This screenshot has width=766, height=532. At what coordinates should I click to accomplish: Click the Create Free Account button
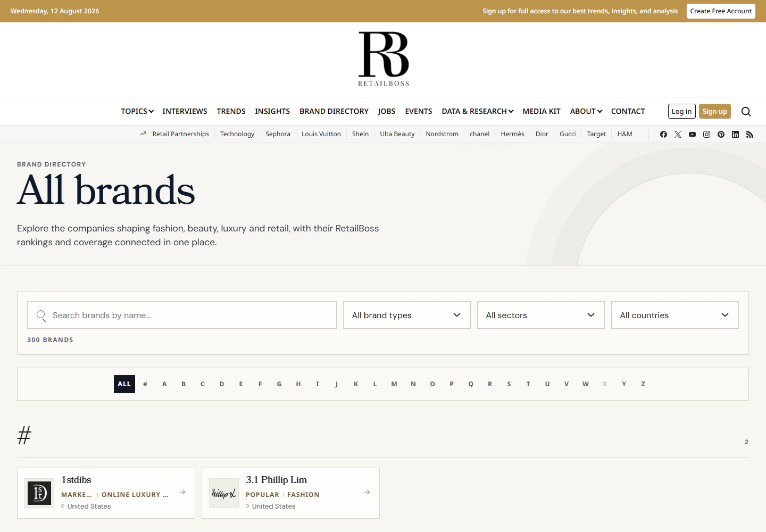(721, 11)
